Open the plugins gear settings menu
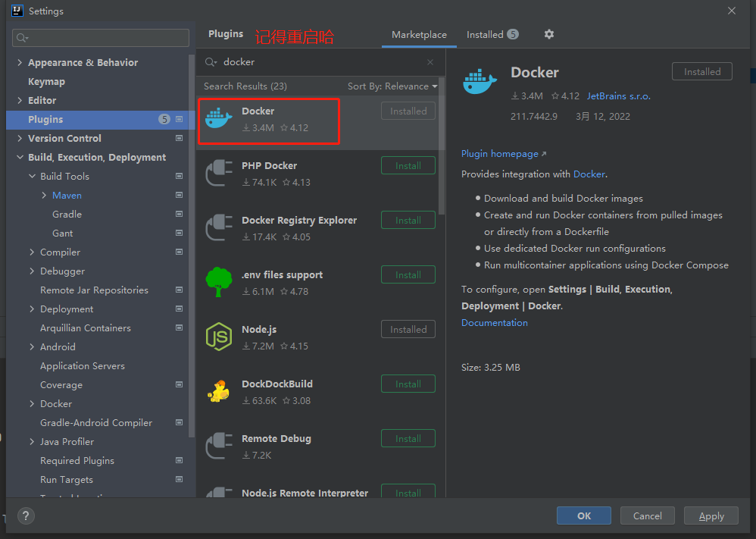Image resolution: width=756 pixels, height=539 pixels. 548,34
